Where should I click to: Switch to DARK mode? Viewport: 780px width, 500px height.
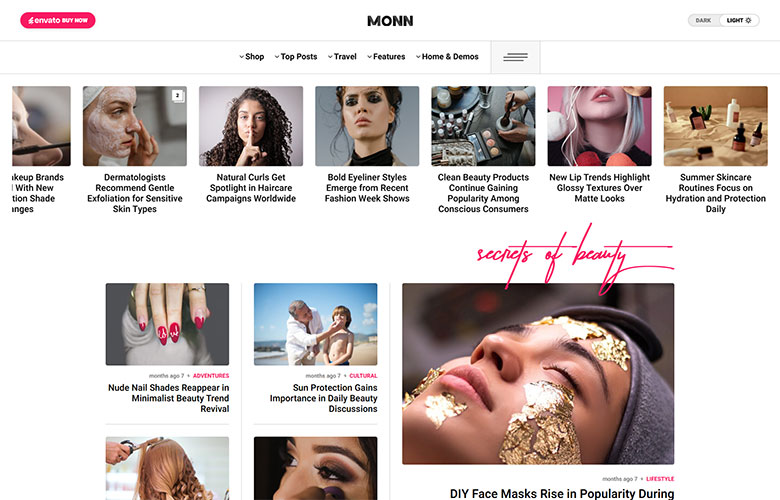(x=703, y=20)
